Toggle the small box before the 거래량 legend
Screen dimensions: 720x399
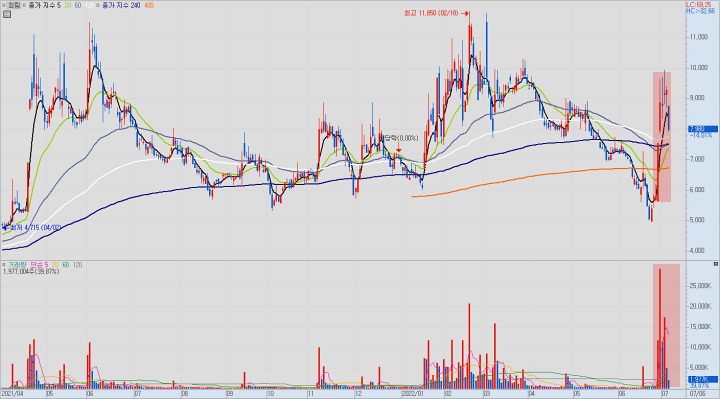coord(4,265)
